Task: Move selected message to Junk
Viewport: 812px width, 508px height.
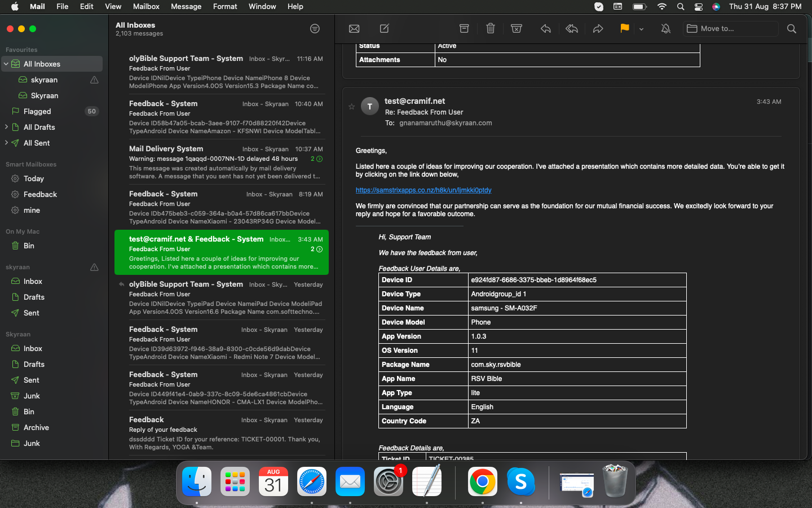Action: 517,28
